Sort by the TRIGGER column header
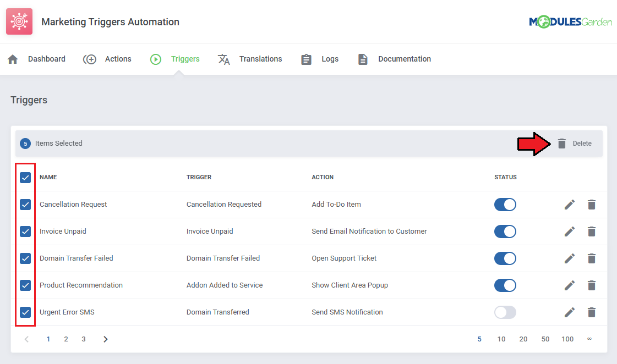Viewport: 617px width, 364px height. click(x=199, y=177)
